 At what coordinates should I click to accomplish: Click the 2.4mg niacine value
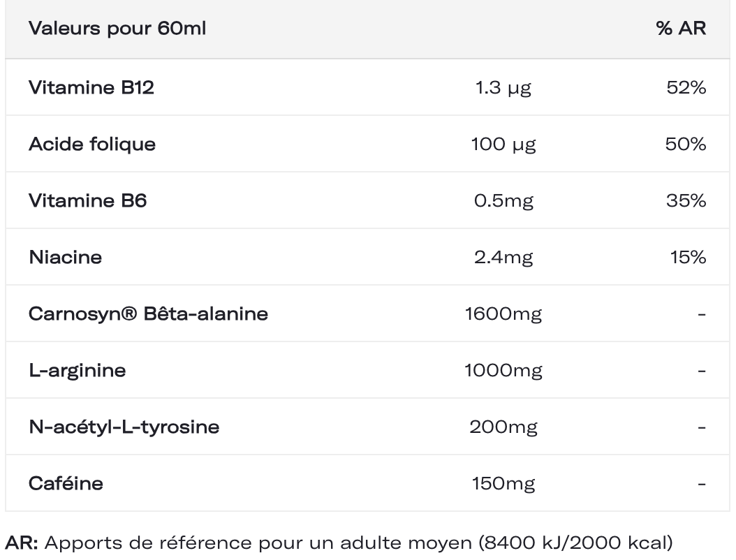point(503,258)
